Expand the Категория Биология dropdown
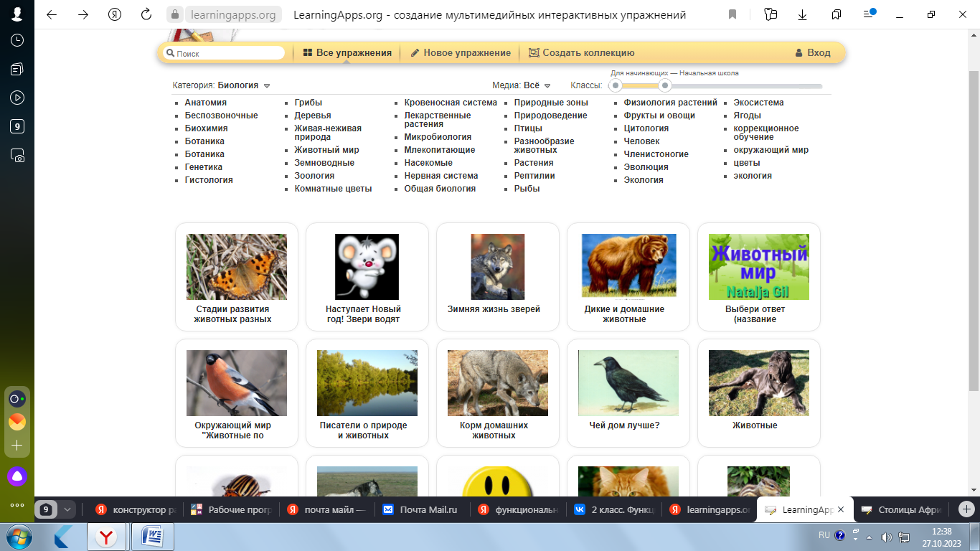This screenshot has width=980, height=551. [266, 85]
